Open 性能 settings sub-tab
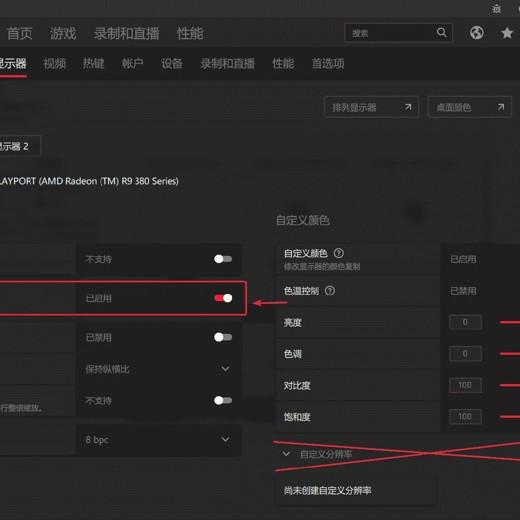The width and height of the screenshot is (520, 520). coord(283,63)
